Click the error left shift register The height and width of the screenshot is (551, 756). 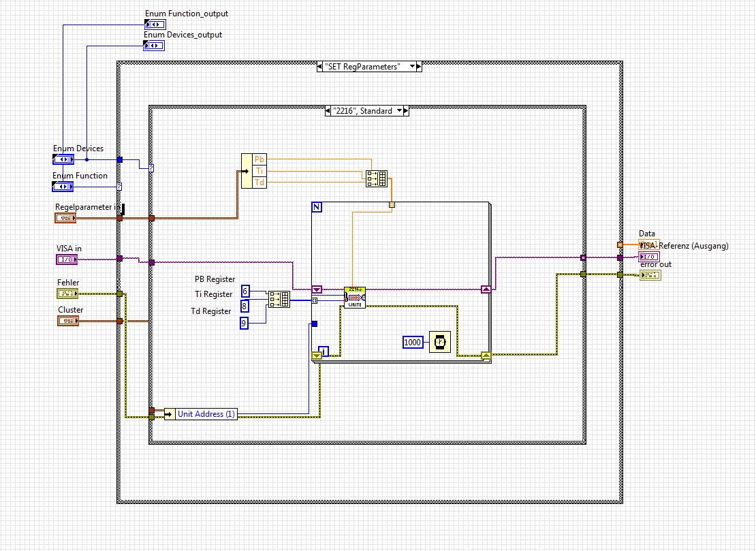pyautogui.click(x=317, y=356)
